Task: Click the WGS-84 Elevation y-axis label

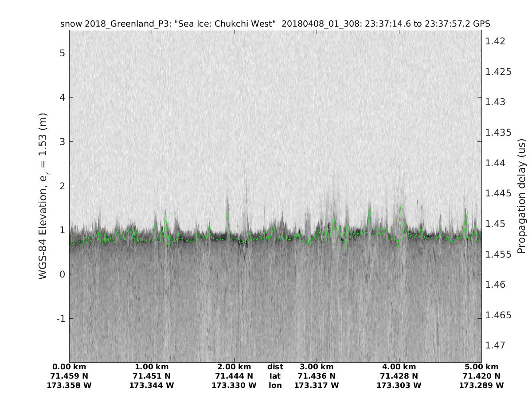Action: pyautogui.click(x=43, y=196)
